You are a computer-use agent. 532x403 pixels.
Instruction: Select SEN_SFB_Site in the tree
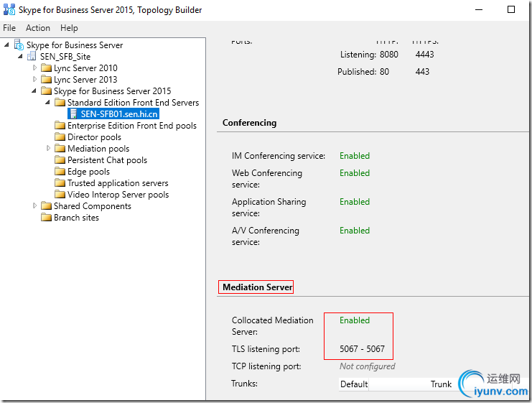pyautogui.click(x=65, y=56)
